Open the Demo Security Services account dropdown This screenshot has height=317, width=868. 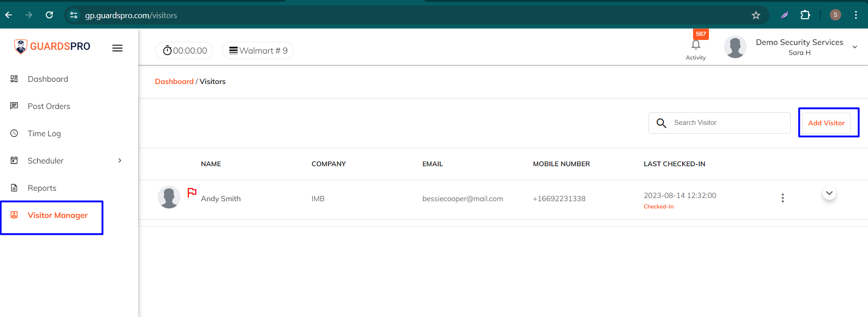point(855,47)
